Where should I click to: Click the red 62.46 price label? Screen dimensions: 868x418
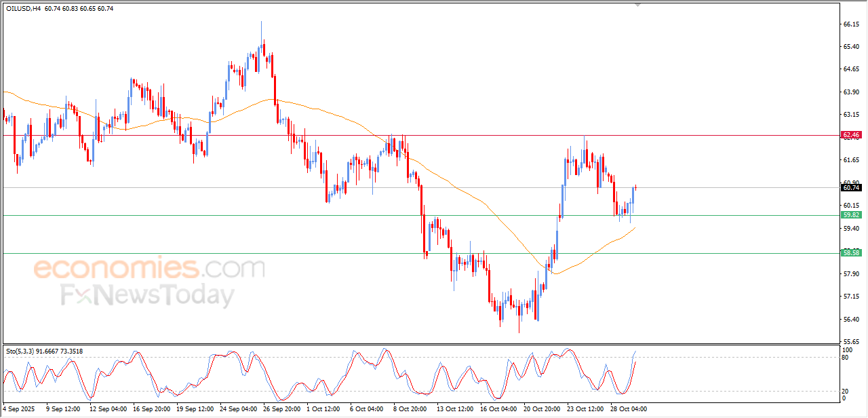(x=850, y=135)
